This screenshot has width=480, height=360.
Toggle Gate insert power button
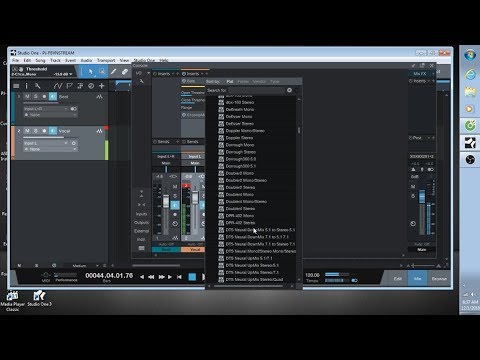click(x=184, y=81)
